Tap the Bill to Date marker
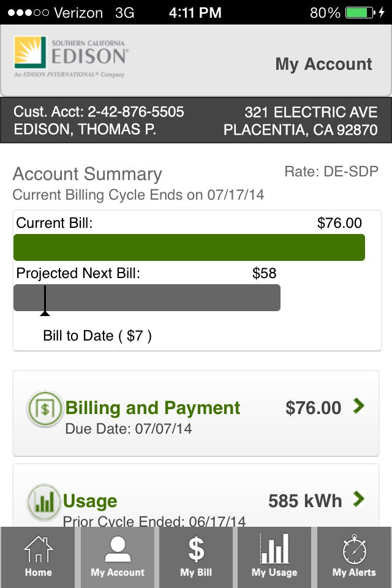This screenshot has height=588, width=392. pyautogui.click(x=45, y=312)
